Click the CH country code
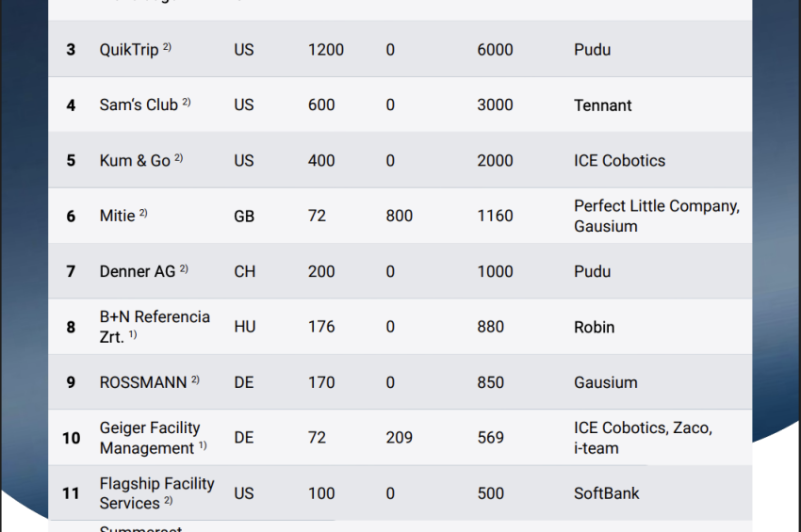This screenshot has height=532, width=801. (x=244, y=271)
